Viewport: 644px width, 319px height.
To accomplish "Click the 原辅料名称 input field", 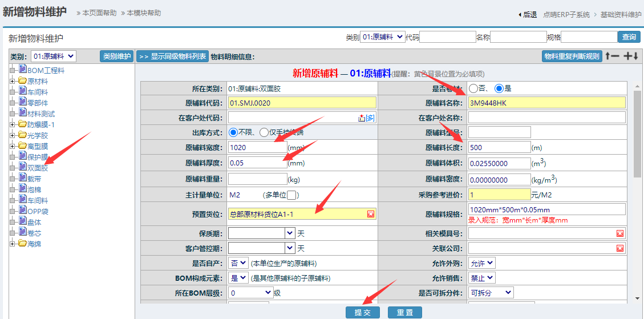I will click(x=546, y=103).
